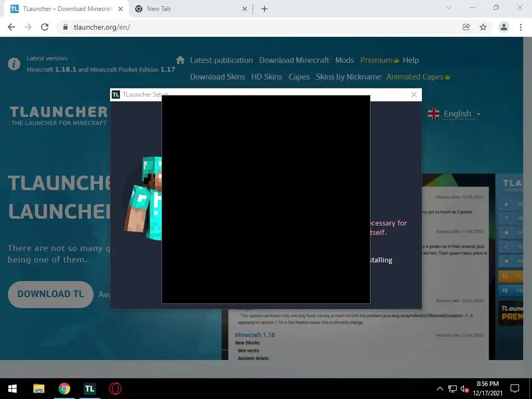Click the TL icon in Setup title bar

(116, 95)
